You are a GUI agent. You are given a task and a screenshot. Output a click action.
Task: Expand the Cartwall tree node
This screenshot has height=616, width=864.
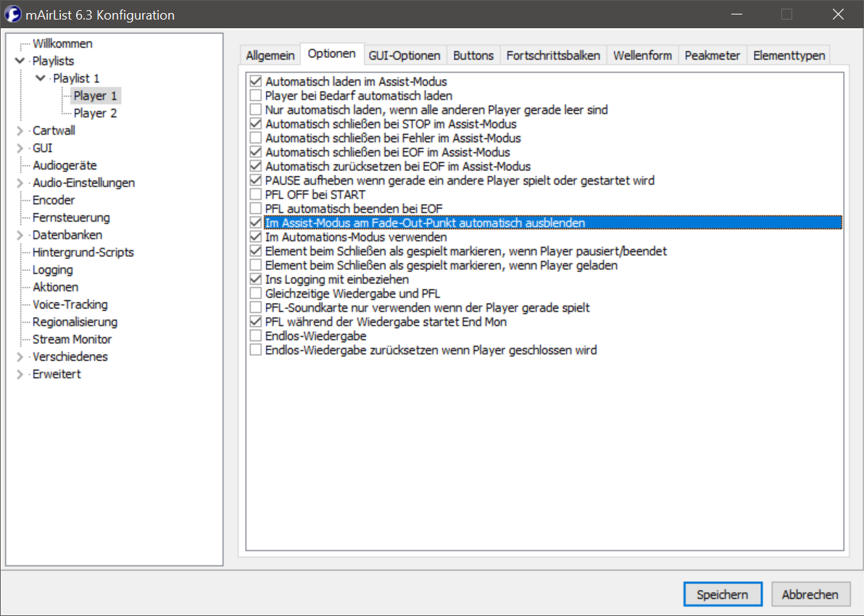point(20,131)
